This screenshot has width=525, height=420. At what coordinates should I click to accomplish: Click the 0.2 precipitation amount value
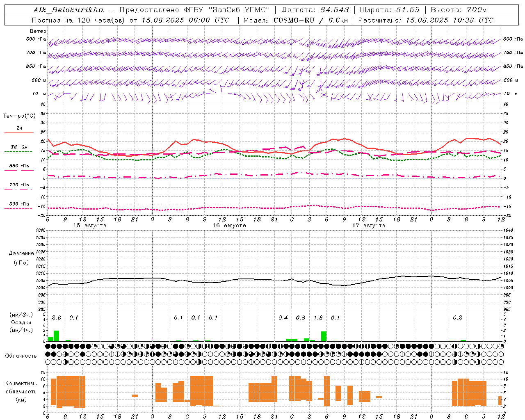click(457, 318)
